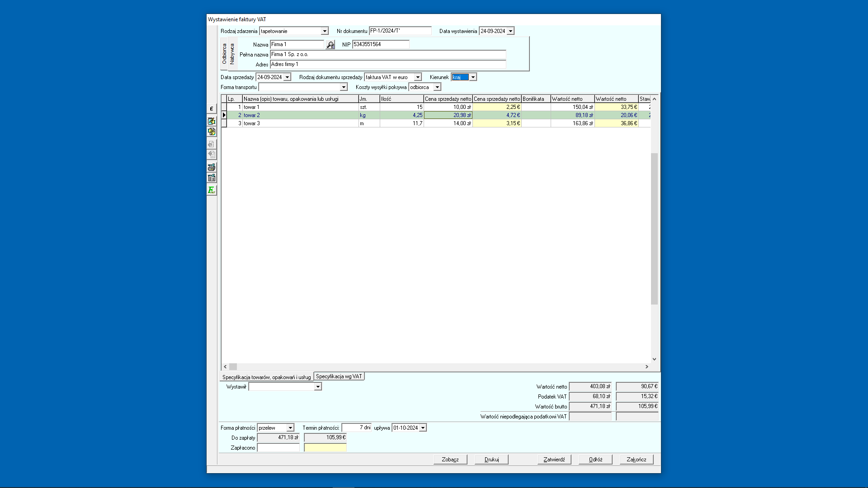
Task: Expand Rodzaj dokumentu sprzedaży dropdown
Action: coord(418,77)
